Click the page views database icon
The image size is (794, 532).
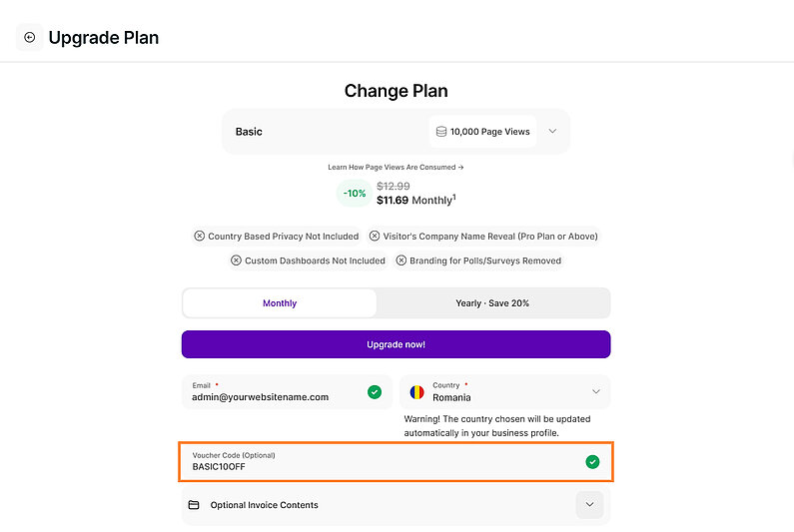click(x=441, y=132)
